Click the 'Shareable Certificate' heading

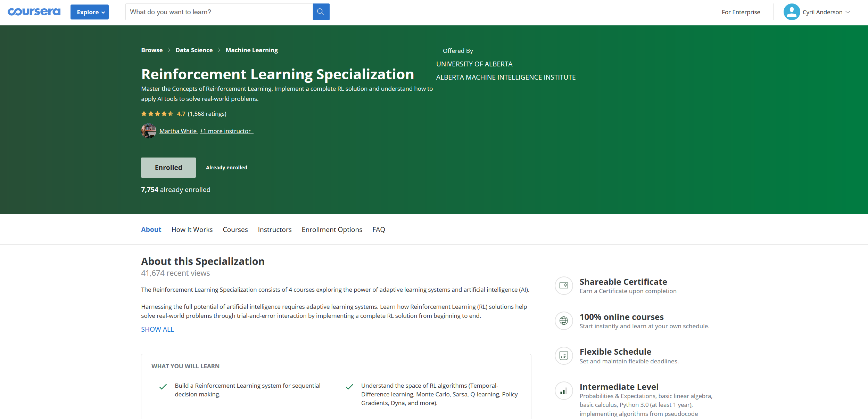pyautogui.click(x=623, y=282)
